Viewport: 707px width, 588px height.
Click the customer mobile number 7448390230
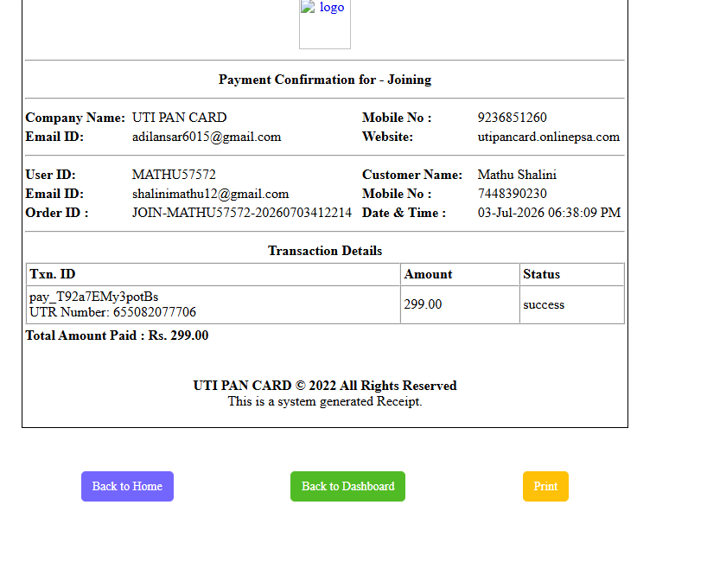pos(513,194)
